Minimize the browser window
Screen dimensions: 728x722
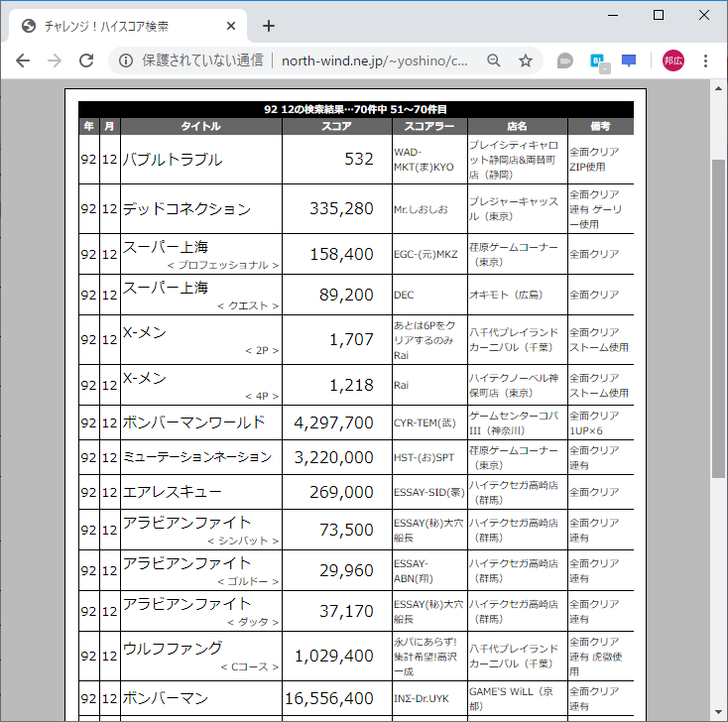(613, 15)
